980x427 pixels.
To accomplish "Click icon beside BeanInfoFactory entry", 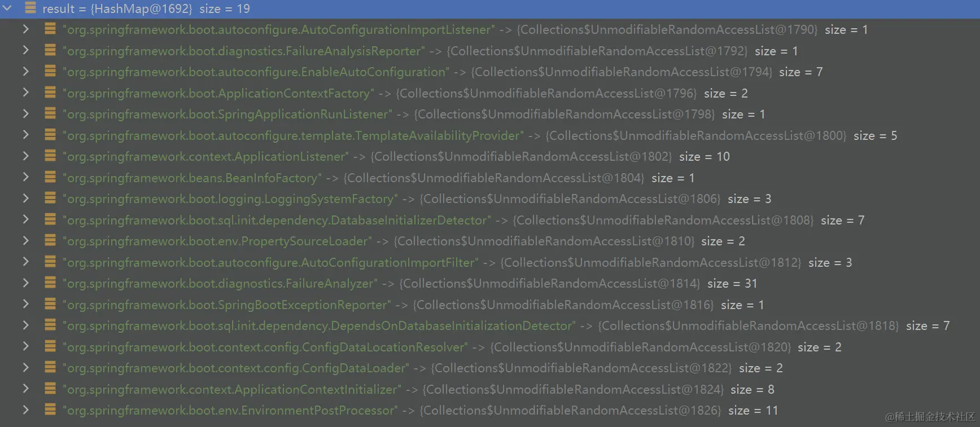I will [x=50, y=177].
